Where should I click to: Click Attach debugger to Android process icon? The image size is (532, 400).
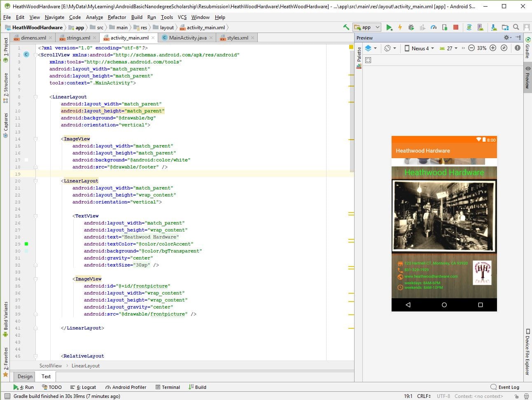click(x=445, y=27)
